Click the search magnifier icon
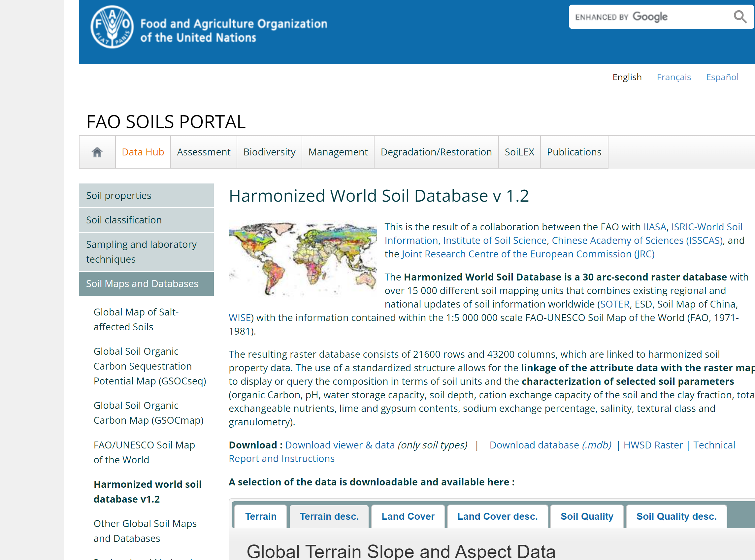Image resolution: width=755 pixels, height=560 pixels. tap(740, 16)
